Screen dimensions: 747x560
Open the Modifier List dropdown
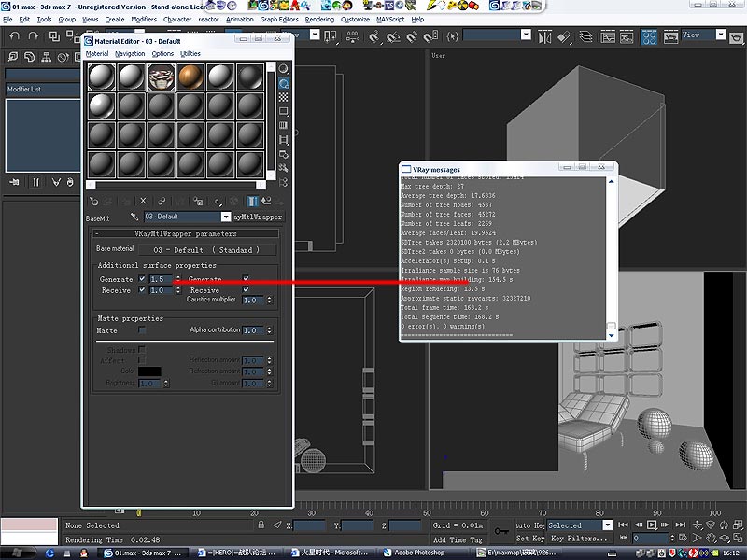point(43,89)
